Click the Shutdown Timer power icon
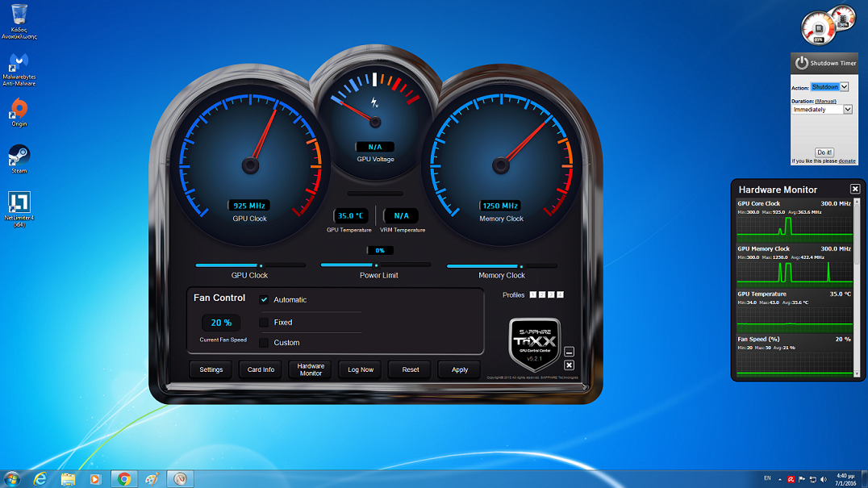The image size is (868, 488). [801, 63]
